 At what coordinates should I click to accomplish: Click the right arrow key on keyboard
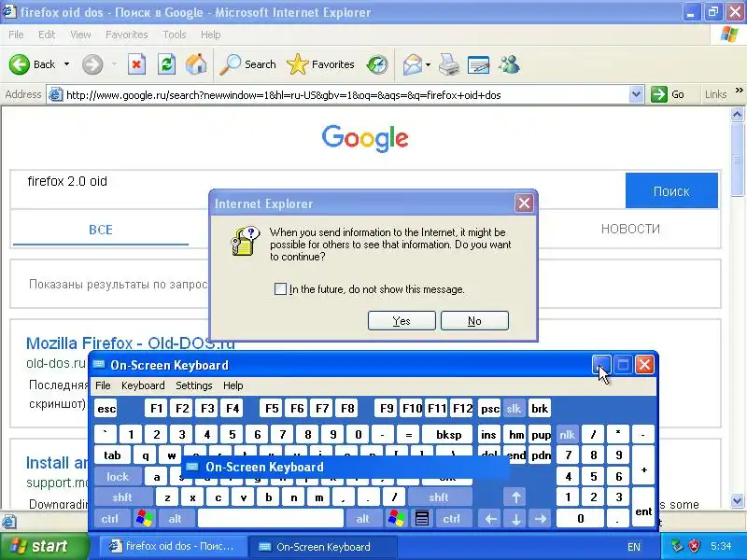[x=541, y=518]
